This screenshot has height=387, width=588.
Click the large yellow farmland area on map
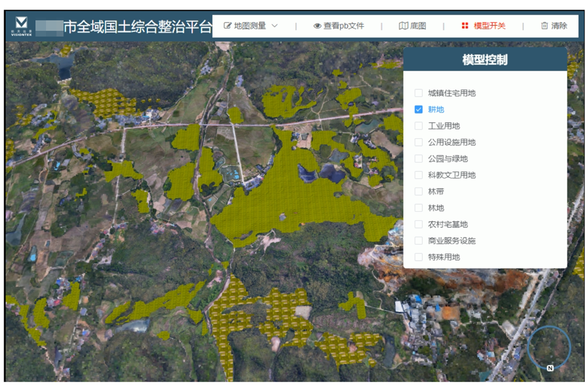click(x=294, y=200)
